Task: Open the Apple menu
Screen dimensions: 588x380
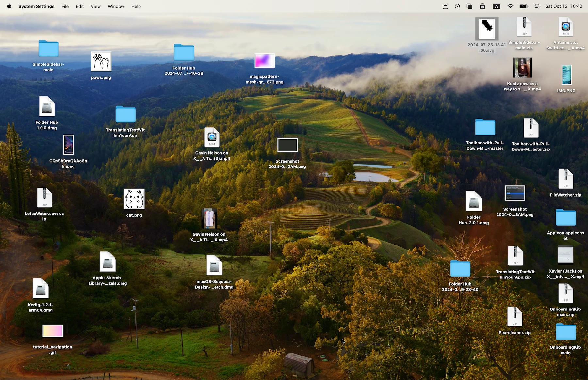Action: coord(9,6)
